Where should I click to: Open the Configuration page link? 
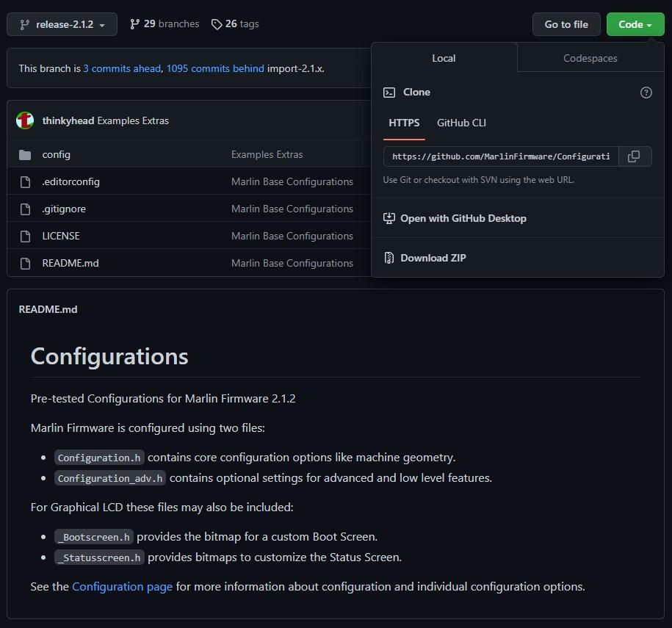122,587
